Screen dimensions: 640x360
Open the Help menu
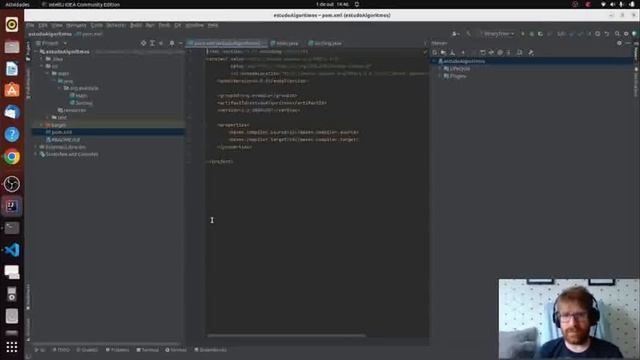(213, 25)
